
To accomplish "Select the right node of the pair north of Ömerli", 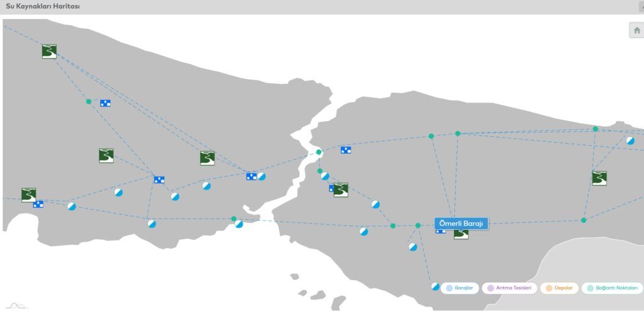I will coord(458,133).
